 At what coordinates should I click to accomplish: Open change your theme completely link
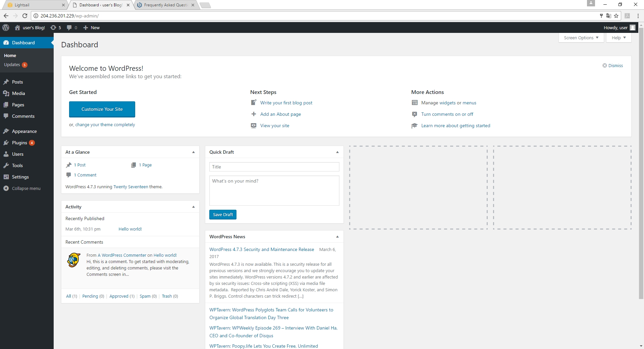point(105,124)
